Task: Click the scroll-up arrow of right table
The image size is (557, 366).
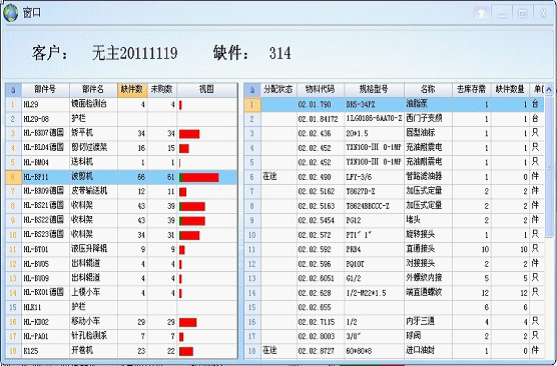Action: [548, 90]
